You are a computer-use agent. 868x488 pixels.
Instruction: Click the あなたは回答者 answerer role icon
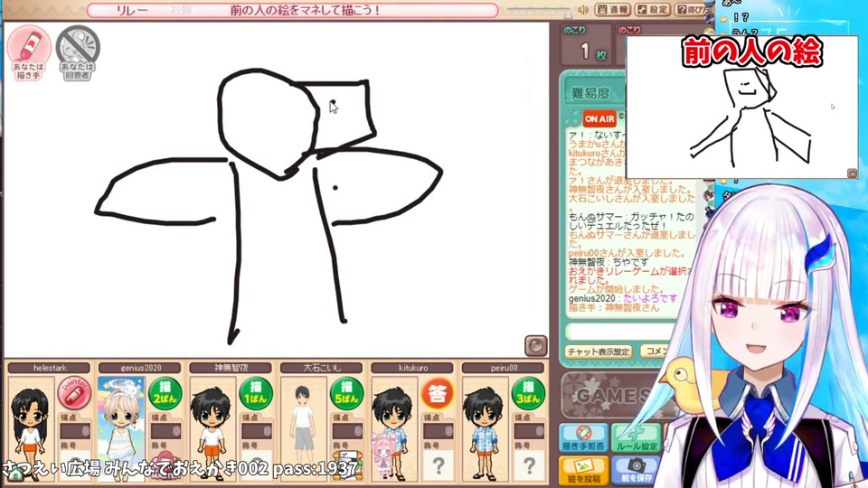pyautogui.click(x=78, y=52)
